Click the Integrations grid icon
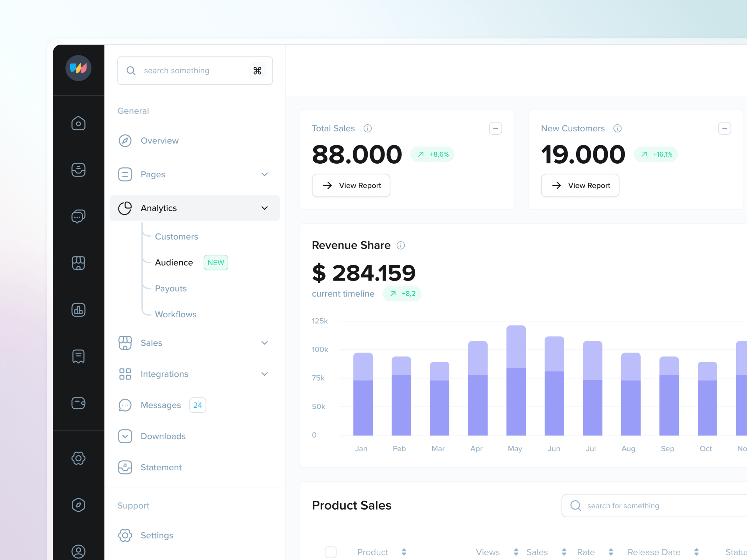Image resolution: width=747 pixels, height=560 pixels. point(125,374)
